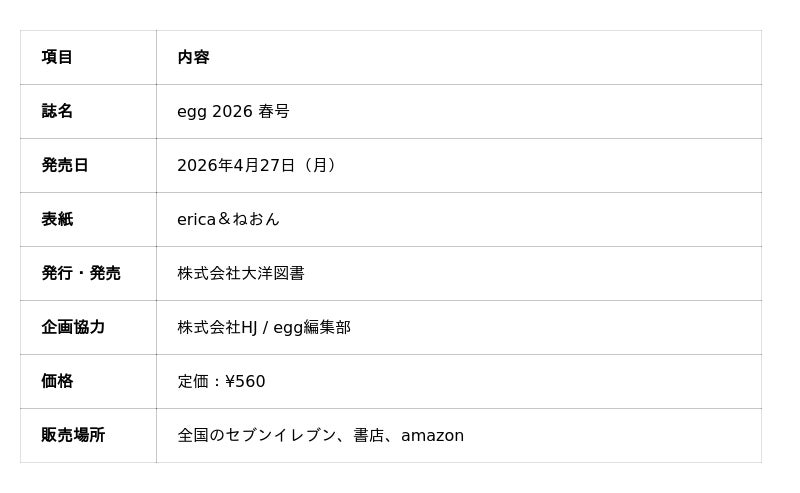Select the 価格 row label

coord(57,381)
